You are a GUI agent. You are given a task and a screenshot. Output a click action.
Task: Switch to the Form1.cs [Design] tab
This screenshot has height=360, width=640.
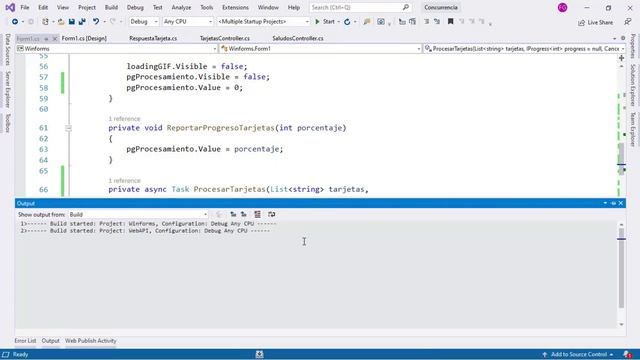[84, 38]
